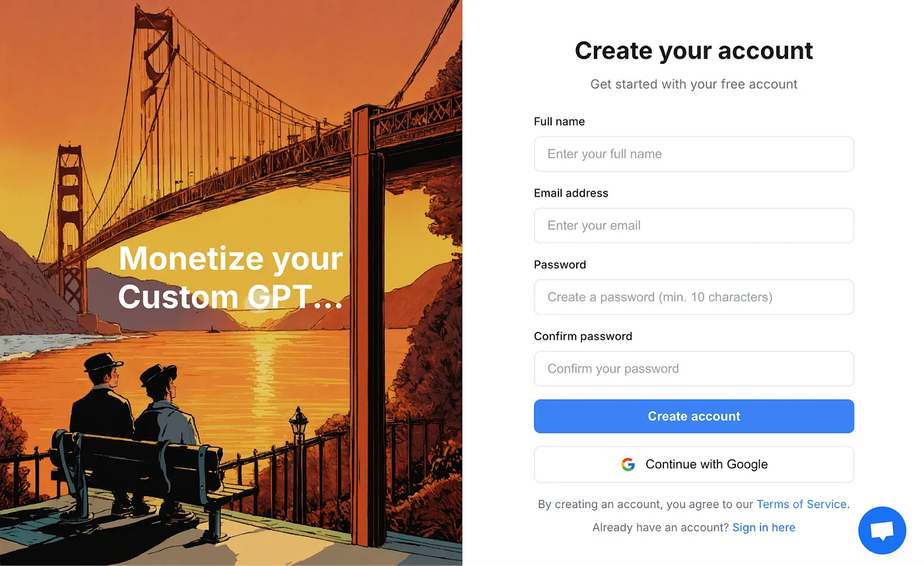Click the Password field label
This screenshot has width=924, height=566.
(560, 265)
